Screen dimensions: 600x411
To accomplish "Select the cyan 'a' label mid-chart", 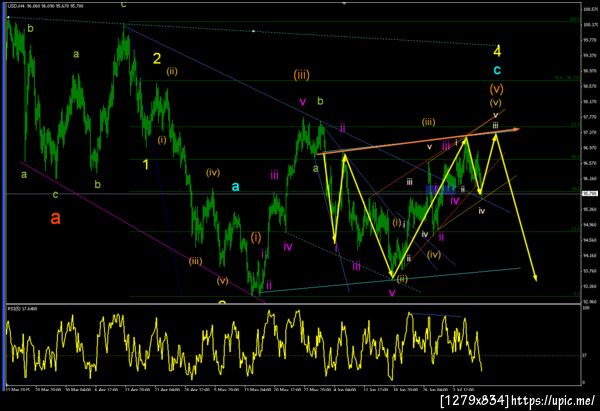I will pos(236,186).
